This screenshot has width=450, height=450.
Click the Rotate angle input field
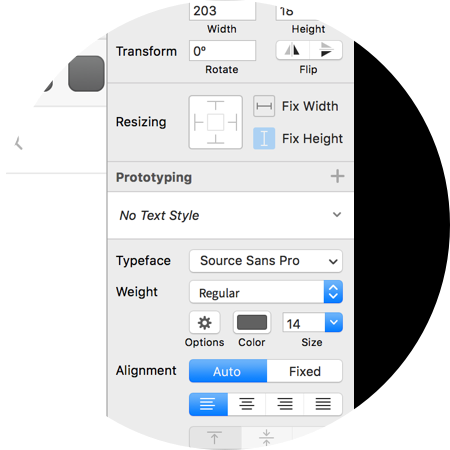[222, 51]
